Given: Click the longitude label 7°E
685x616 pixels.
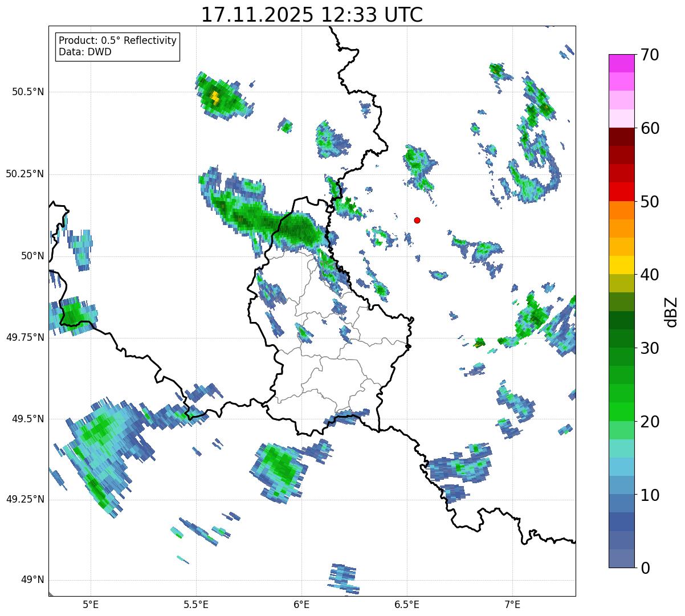Looking at the screenshot, I should tap(513, 604).
